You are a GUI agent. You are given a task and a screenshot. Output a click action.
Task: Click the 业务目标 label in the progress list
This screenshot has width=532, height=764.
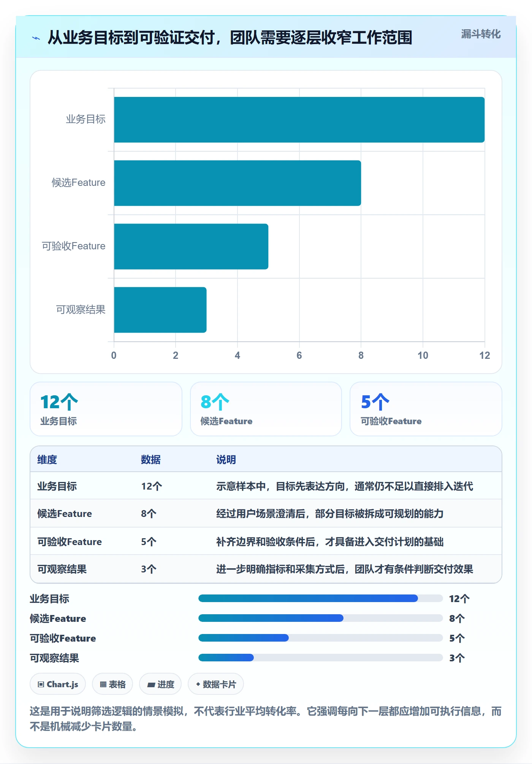coord(49,599)
